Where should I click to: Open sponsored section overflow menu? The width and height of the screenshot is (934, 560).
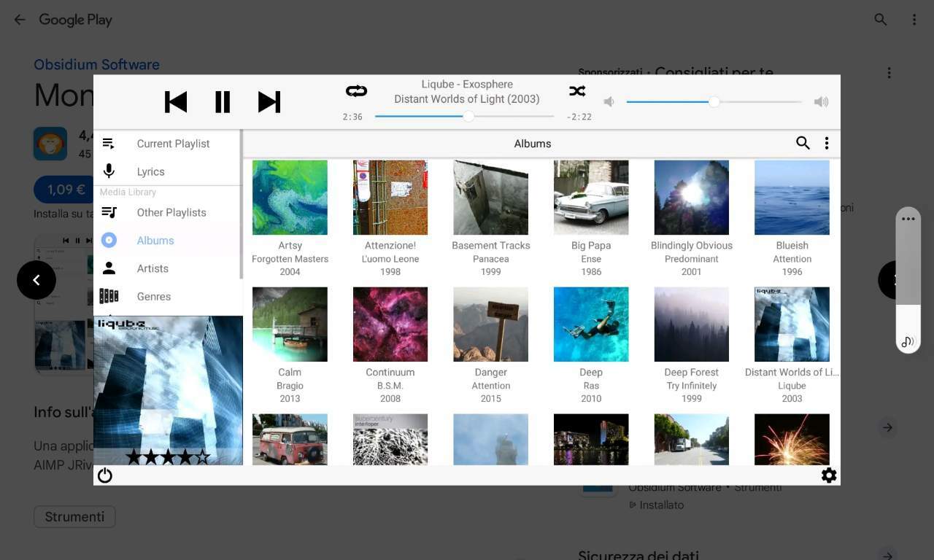pos(889,73)
